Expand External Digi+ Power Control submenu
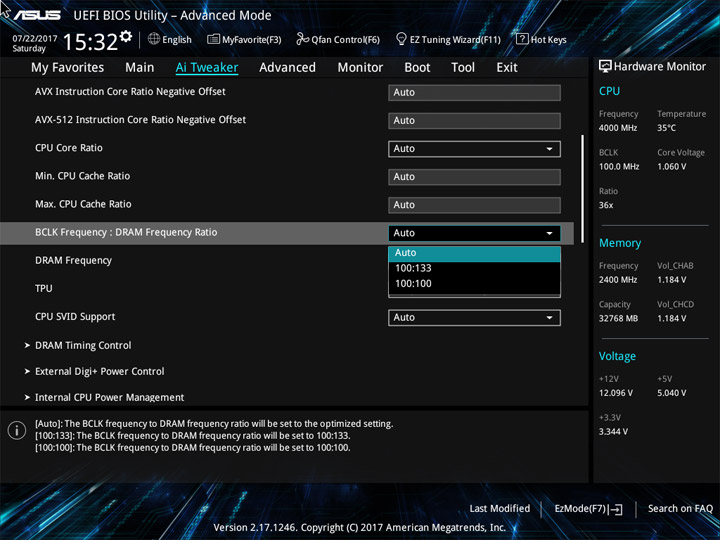This screenshot has width=720, height=540. click(x=99, y=371)
